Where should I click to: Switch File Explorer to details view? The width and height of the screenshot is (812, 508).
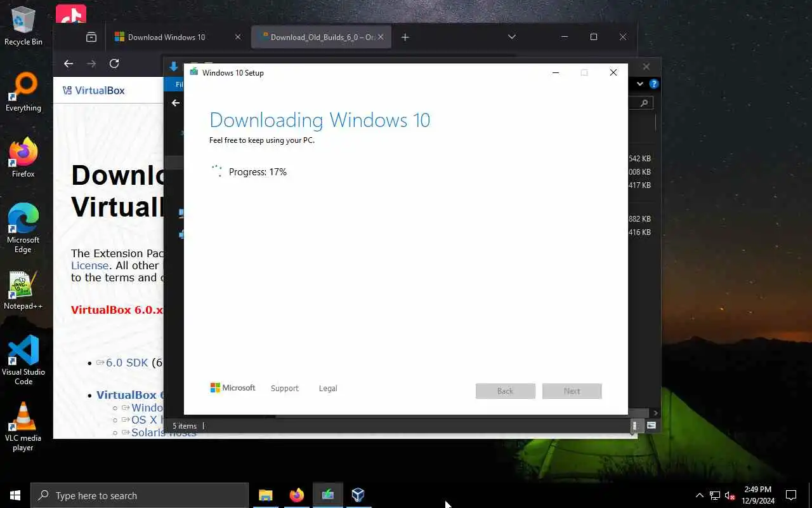coord(636,425)
